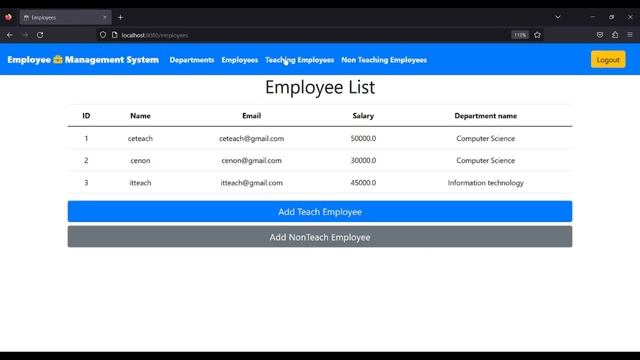640x360 pixels.
Task: Select Computer Science in cenon row
Action: pos(486,160)
